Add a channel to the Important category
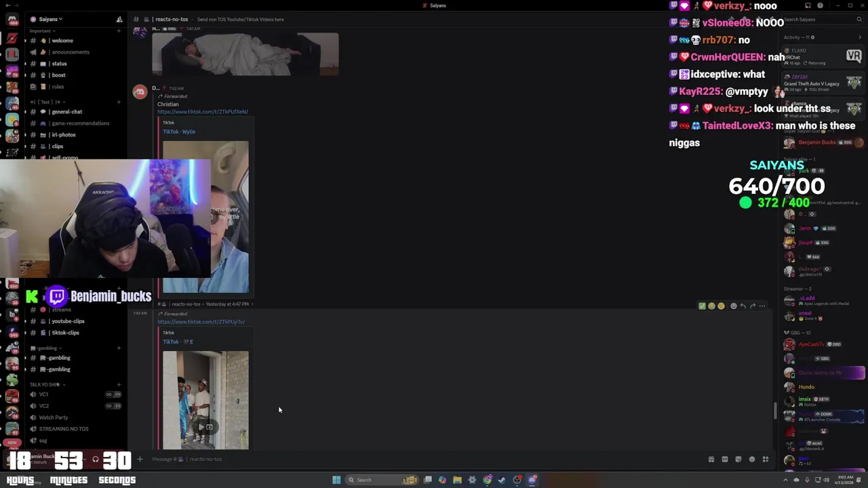Viewport: 868px width, 488px height. pos(119,31)
